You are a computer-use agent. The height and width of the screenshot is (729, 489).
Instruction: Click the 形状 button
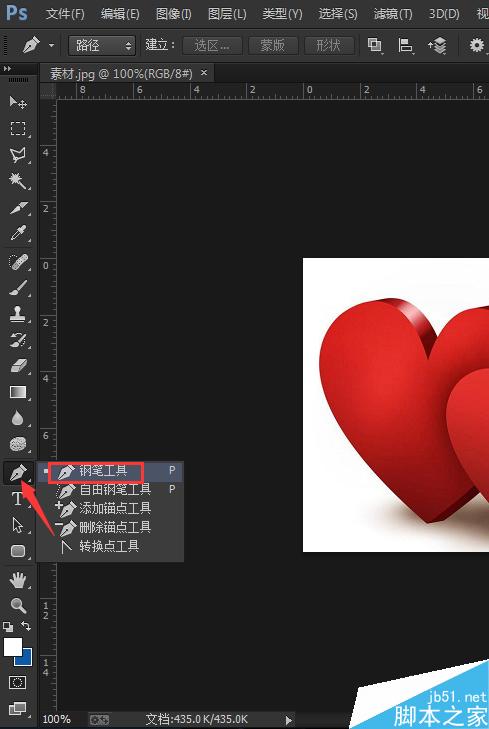click(329, 46)
